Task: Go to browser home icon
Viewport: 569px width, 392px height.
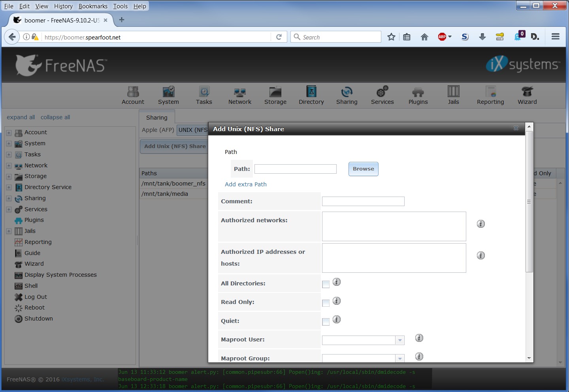Action: (x=424, y=37)
